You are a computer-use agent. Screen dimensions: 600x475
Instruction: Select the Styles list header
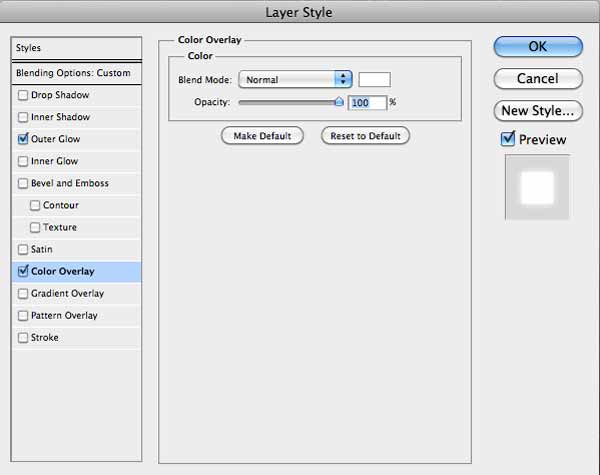click(77, 48)
